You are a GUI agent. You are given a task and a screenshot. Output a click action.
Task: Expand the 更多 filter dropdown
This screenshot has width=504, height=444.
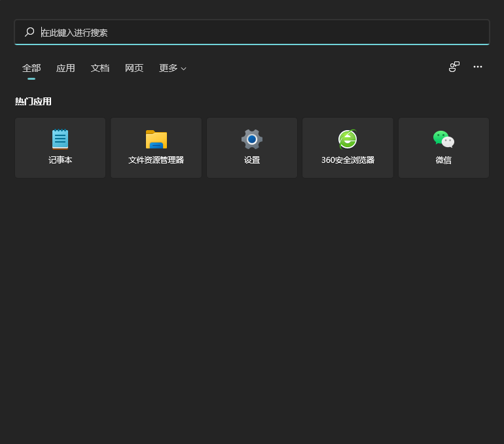[x=168, y=68]
